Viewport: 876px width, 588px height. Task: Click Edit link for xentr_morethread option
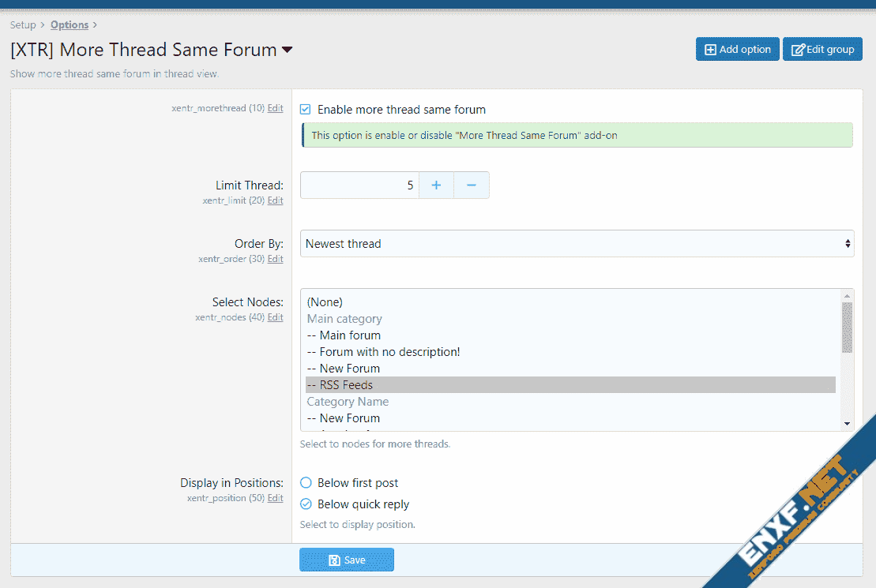(275, 108)
